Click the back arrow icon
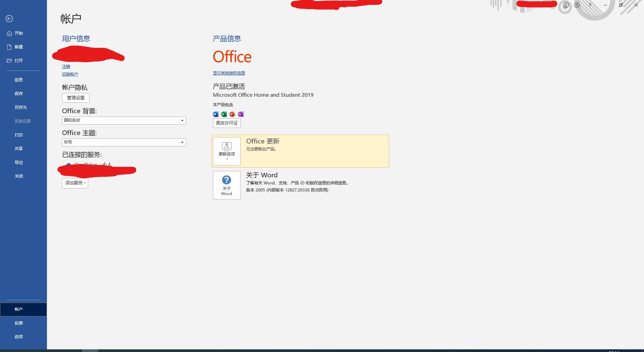Image resolution: width=644 pixels, height=352 pixels. (9, 19)
